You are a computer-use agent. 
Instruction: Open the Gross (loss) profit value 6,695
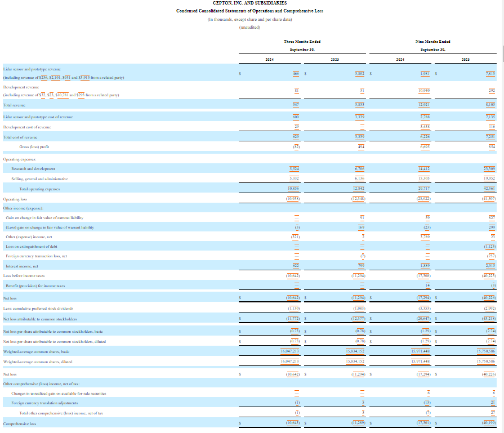point(425,146)
